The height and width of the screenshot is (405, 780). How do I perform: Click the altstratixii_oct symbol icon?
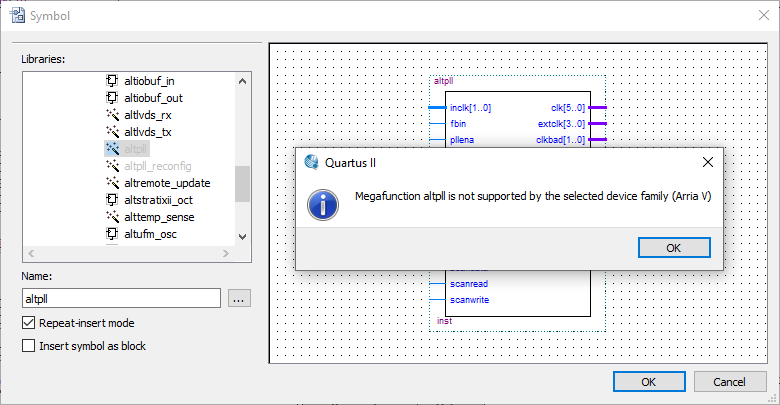[112, 200]
